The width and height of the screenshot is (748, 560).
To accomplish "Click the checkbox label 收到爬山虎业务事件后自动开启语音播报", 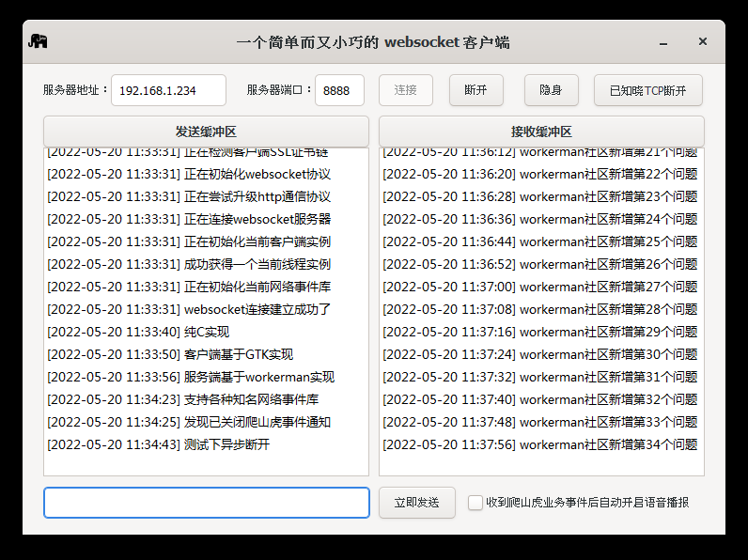I will point(587,503).
